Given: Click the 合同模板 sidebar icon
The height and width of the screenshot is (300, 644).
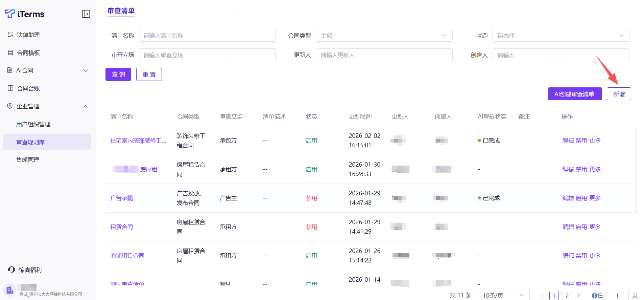Looking at the screenshot, I should point(10,52).
